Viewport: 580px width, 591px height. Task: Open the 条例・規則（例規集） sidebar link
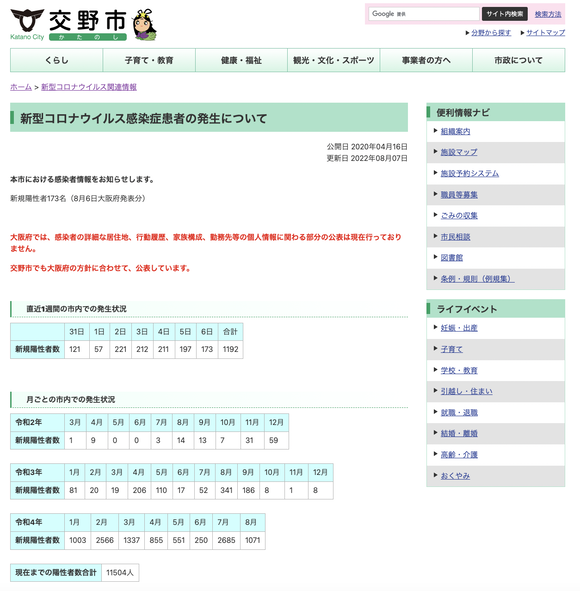tap(477, 279)
